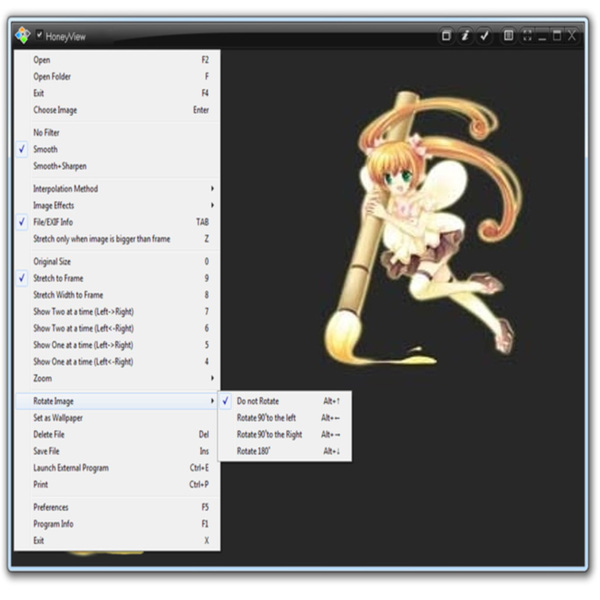Expand the Image Effects submenu
600x600 pixels.
pyautogui.click(x=118, y=205)
